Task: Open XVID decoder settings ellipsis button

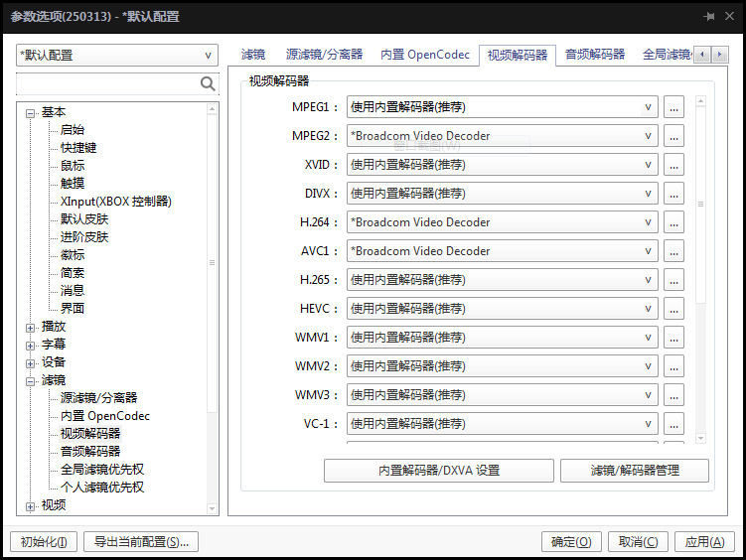Action: [673, 165]
